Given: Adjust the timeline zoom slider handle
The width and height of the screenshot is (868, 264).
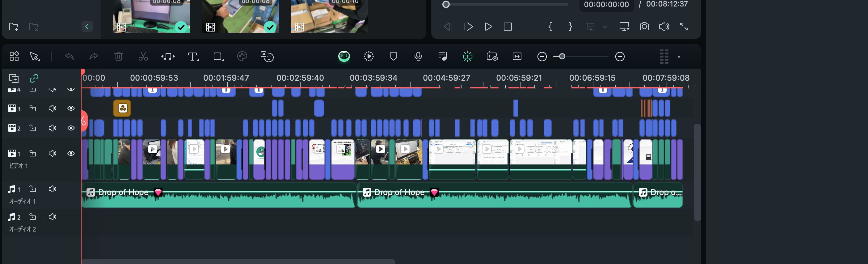Looking at the screenshot, I should pos(562,57).
